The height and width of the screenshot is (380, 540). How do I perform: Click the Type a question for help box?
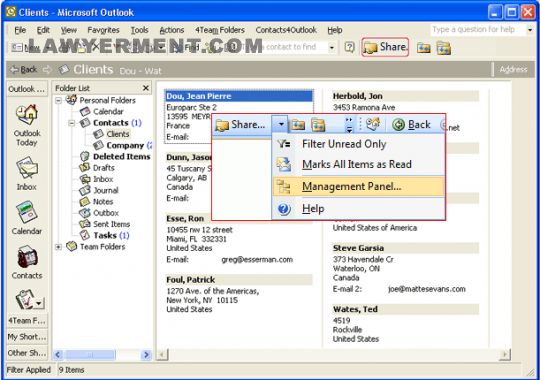pos(478,30)
